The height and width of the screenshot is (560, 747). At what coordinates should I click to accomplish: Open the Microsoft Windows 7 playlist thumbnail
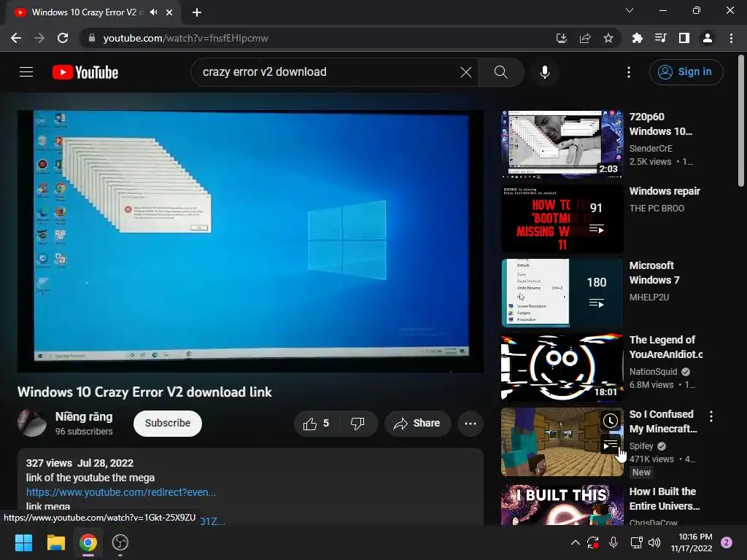[x=562, y=293]
